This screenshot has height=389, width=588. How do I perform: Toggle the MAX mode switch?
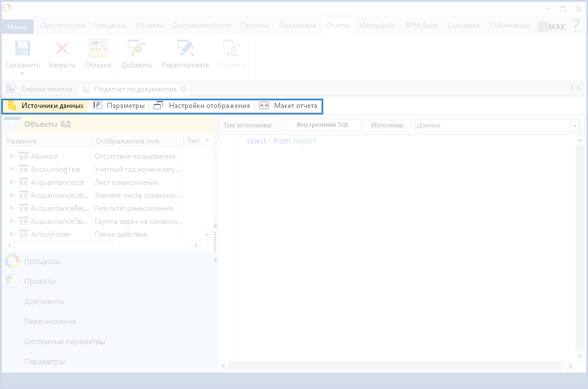coord(551,27)
